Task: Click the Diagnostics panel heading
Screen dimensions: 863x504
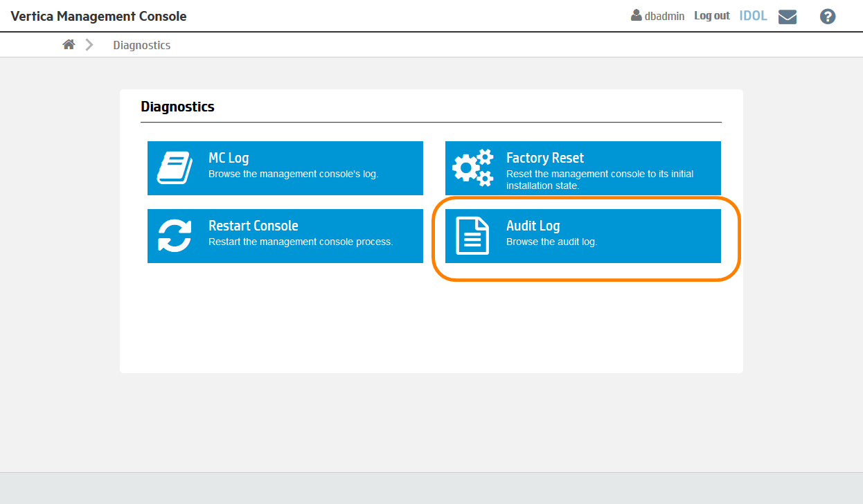Action: tap(177, 107)
